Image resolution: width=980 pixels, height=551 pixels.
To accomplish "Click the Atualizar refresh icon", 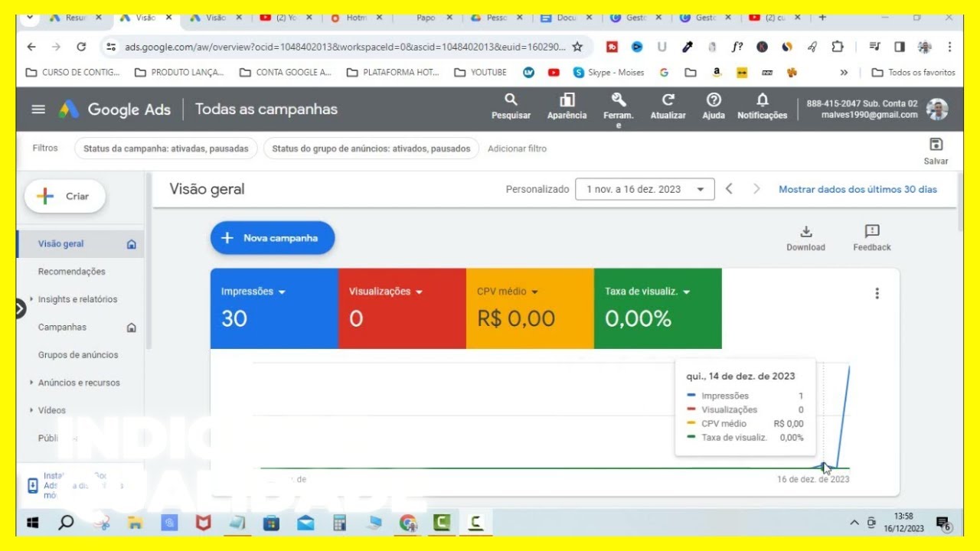I will coord(668,100).
